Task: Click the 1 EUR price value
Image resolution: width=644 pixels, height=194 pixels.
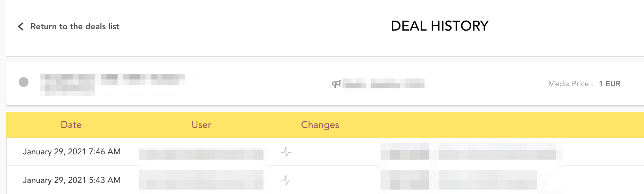Action: click(610, 84)
